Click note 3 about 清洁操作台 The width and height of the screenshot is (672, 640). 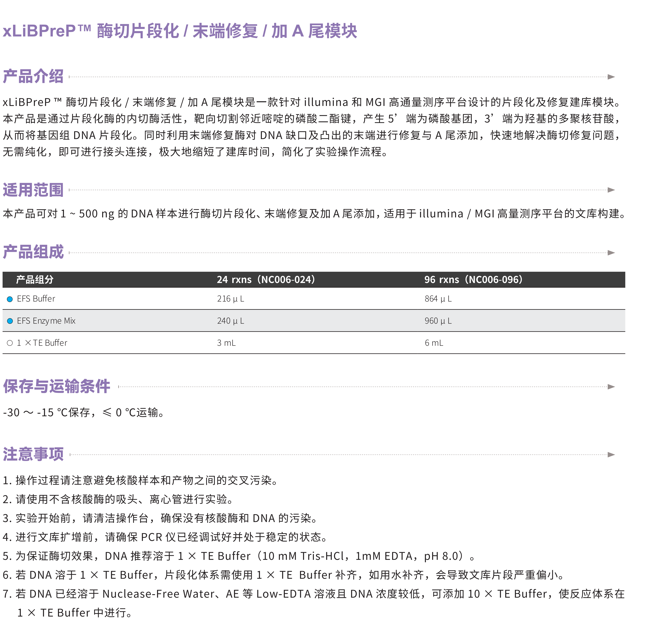[160, 518]
